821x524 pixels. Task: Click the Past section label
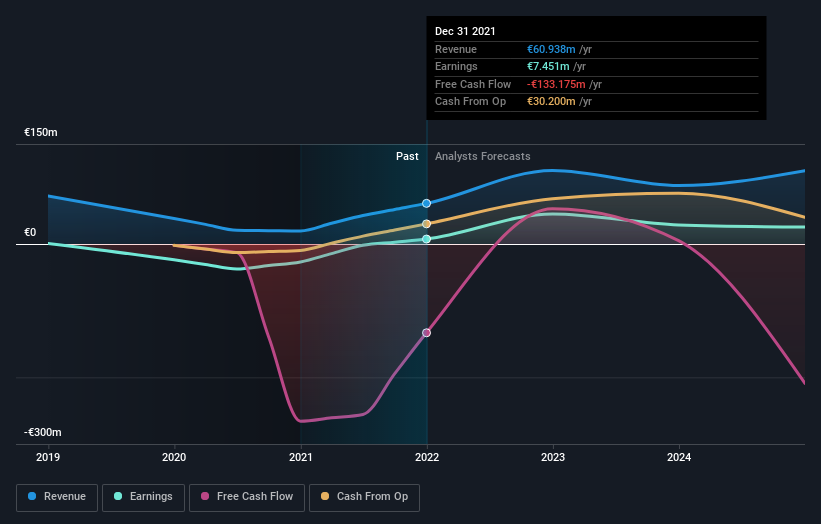point(407,156)
